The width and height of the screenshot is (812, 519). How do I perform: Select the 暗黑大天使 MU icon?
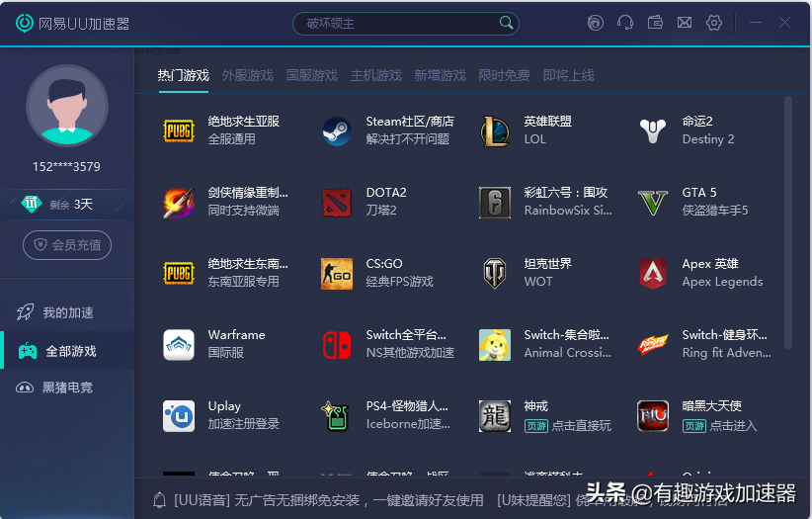(x=653, y=416)
